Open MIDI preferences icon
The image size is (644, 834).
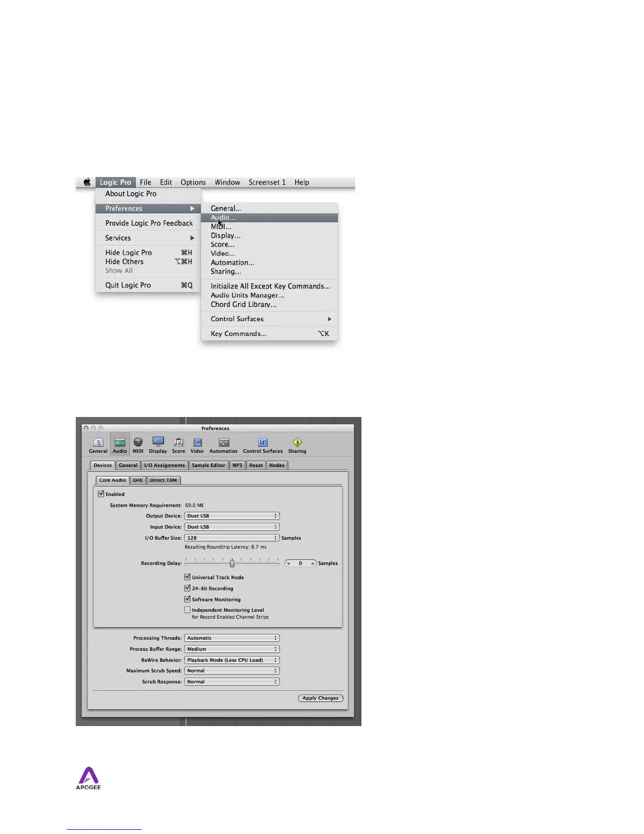138,445
